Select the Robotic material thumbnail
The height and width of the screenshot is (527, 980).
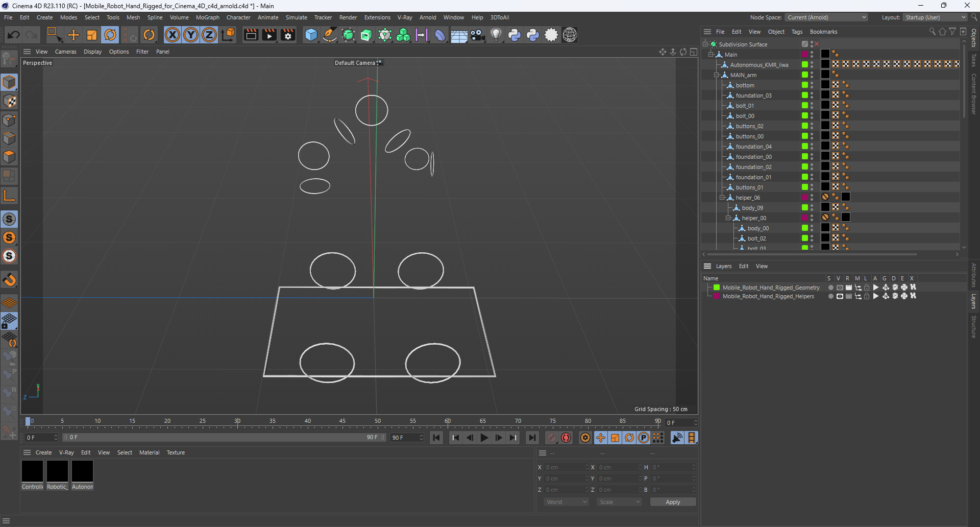click(x=57, y=471)
